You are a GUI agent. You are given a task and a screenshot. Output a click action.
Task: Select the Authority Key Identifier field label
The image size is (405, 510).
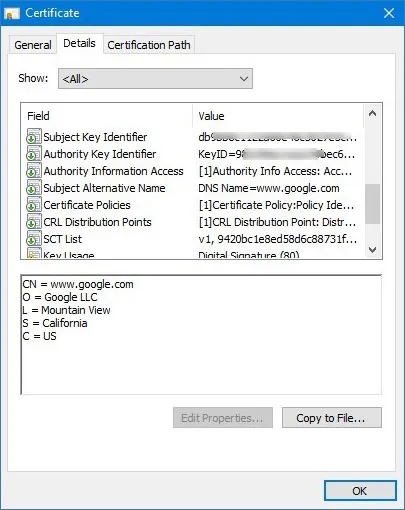100,154
